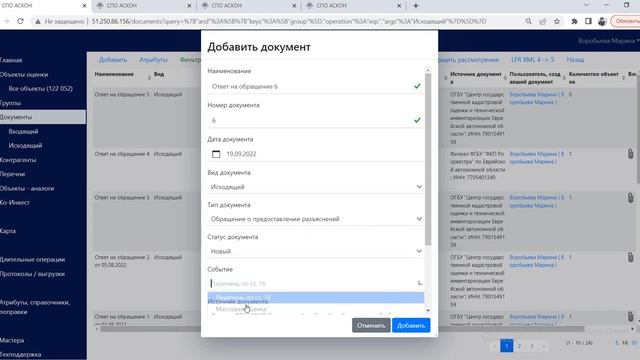Open 'Объекты - аналоги' in the sidebar
This screenshot has height=360, width=640.
coord(27,188)
